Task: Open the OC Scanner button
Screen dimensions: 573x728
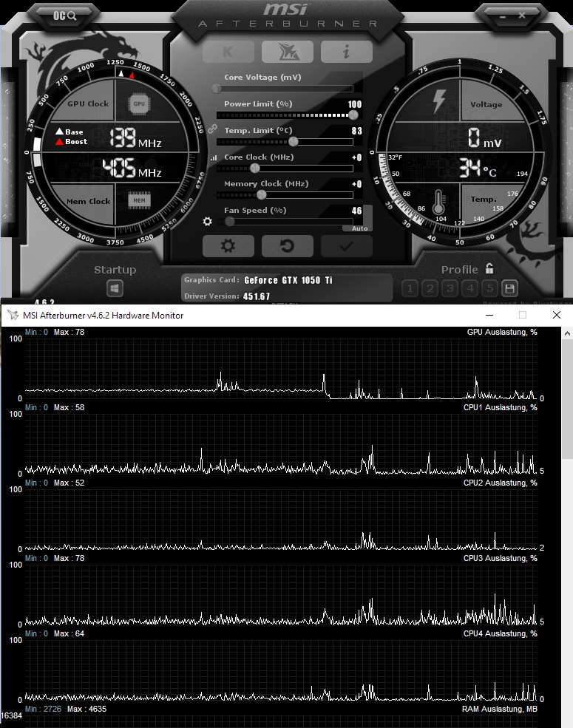Action: coord(64,16)
